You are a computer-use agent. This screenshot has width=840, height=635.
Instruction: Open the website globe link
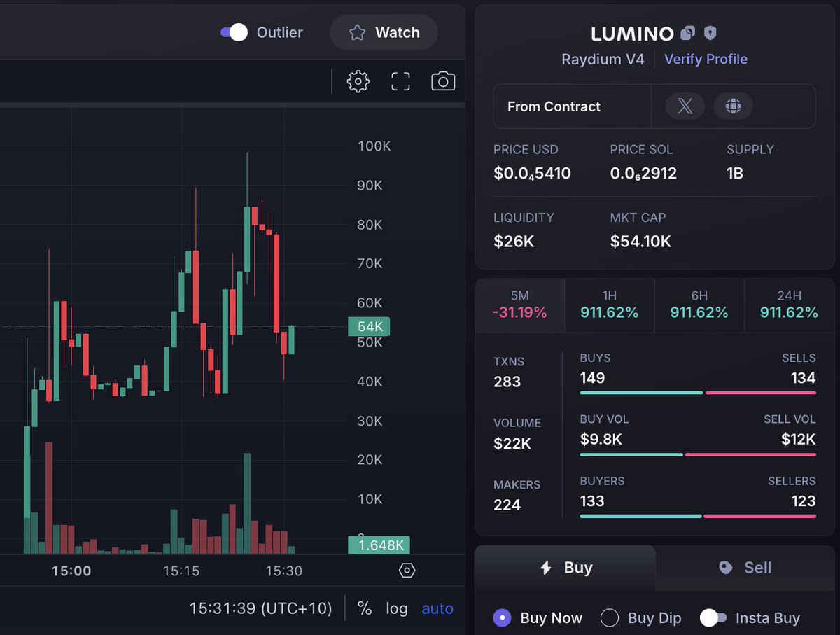[x=733, y=106]
